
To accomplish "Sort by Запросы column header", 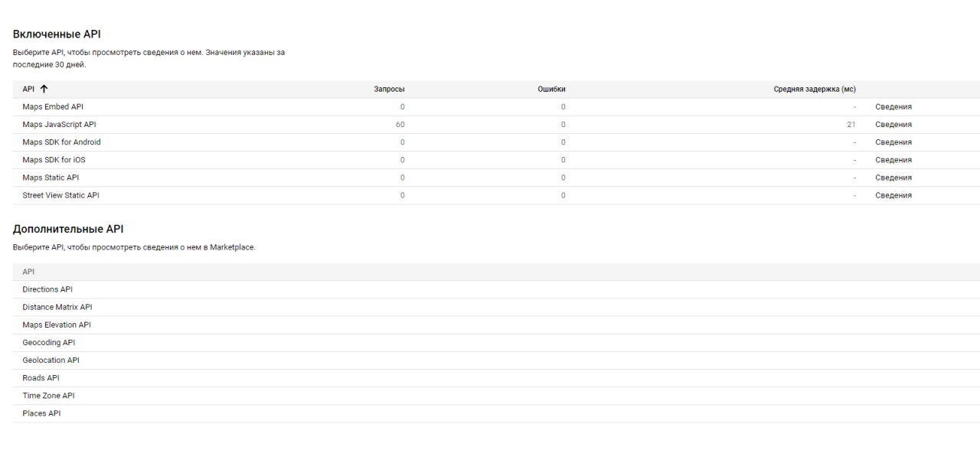I will [x=389, y=90].
